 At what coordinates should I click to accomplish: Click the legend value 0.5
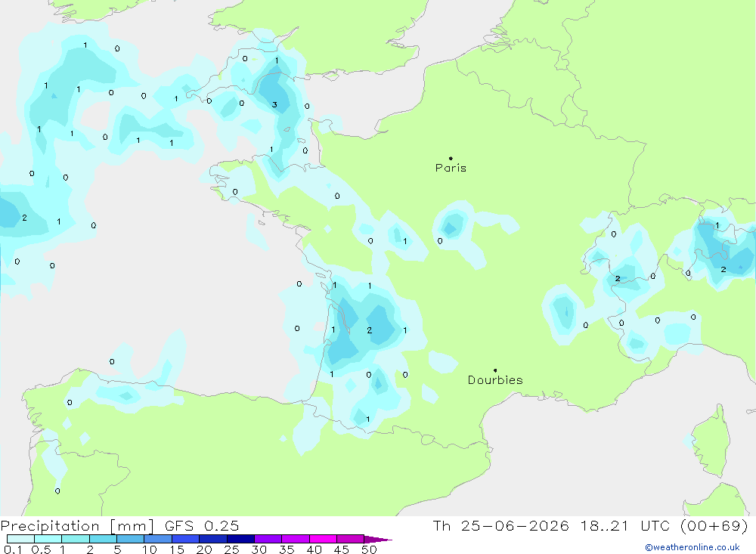coord(41,549)
